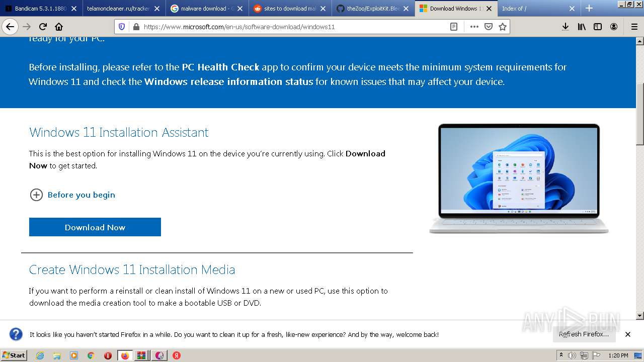The width and height of the screenshot is (644, 362).
Task: Open the pink circular app taskbar button
Action: pos(159,355)
